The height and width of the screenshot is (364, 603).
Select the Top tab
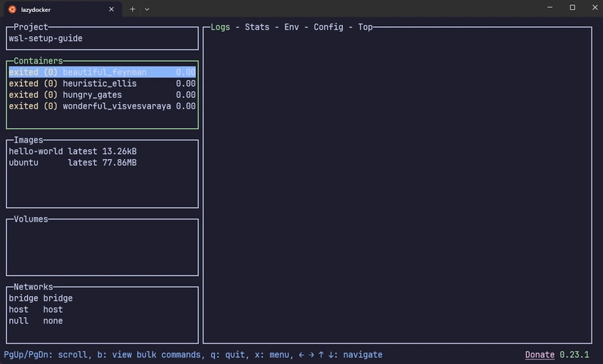366,27
